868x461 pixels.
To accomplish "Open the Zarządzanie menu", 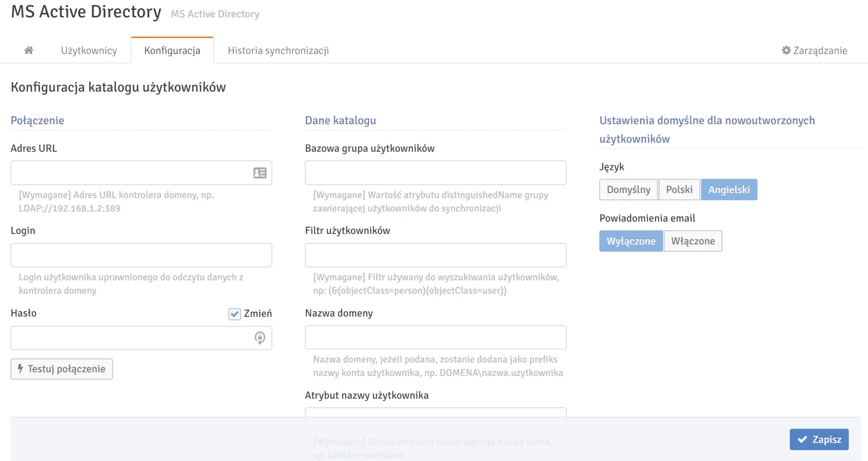I will 814,50.
